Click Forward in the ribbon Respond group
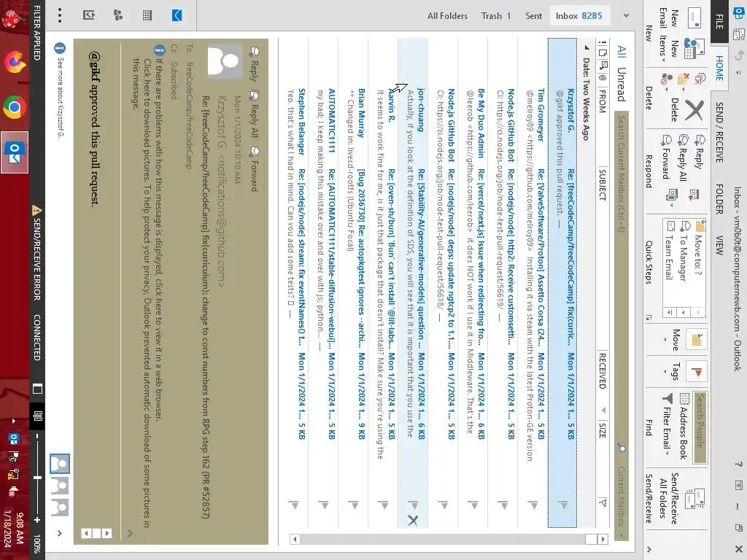 [667, 157]
